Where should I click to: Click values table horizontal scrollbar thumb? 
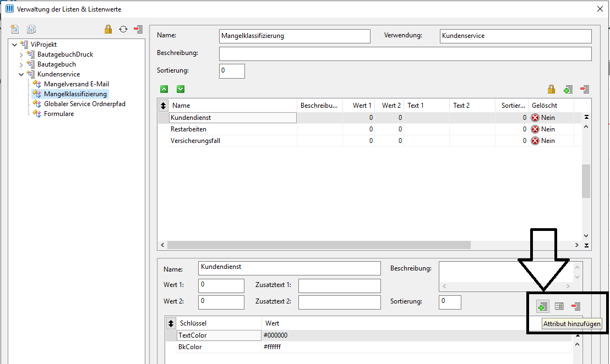[319, 245]
